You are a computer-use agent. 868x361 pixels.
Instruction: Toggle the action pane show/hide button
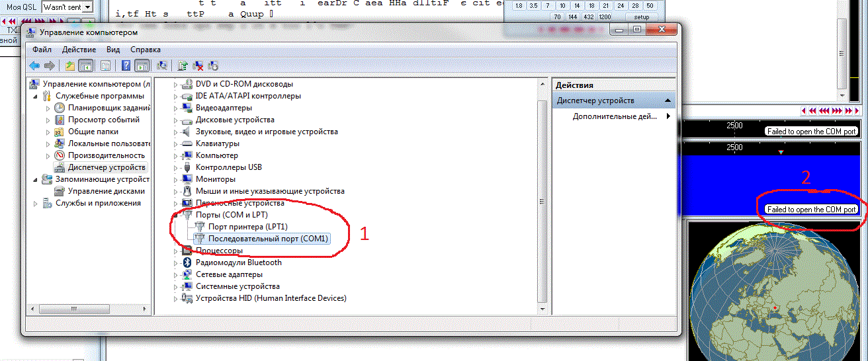[142, 65]
